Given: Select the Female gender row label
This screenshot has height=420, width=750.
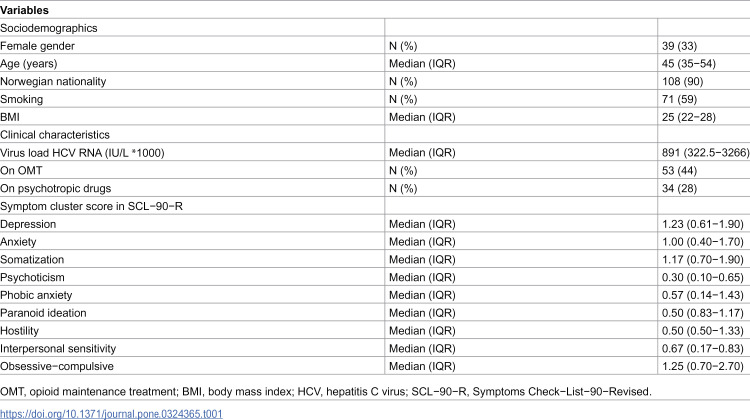Looking at the screenshot, I should pyautogui.click(x=37, y=46).
